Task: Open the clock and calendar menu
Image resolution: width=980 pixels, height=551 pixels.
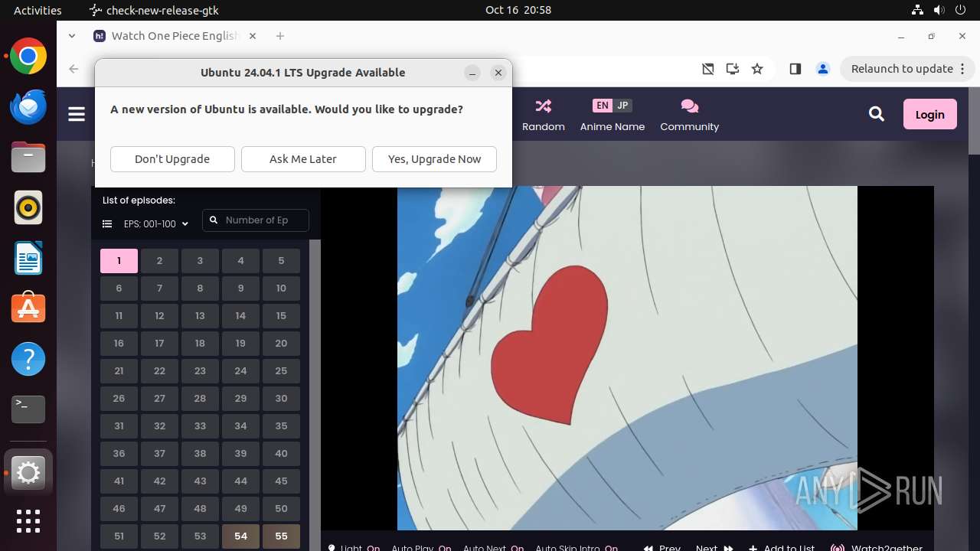Action: [x=518, y=10]
